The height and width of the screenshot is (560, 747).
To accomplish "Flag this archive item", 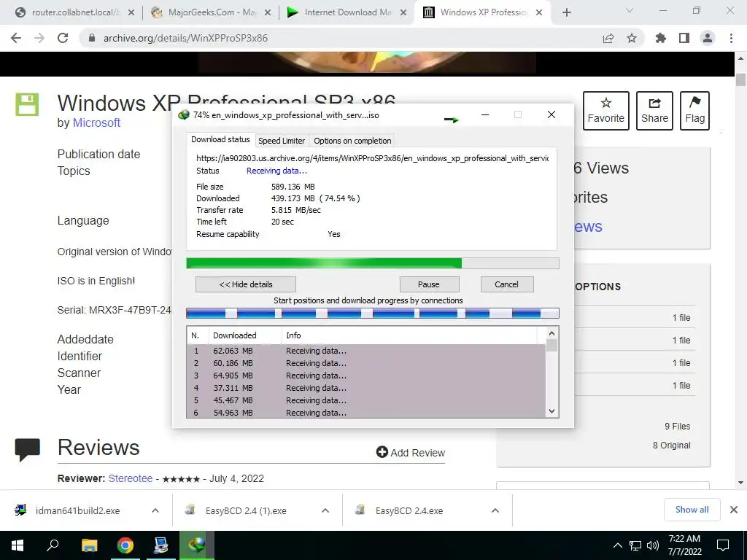I will click(694, 111).
